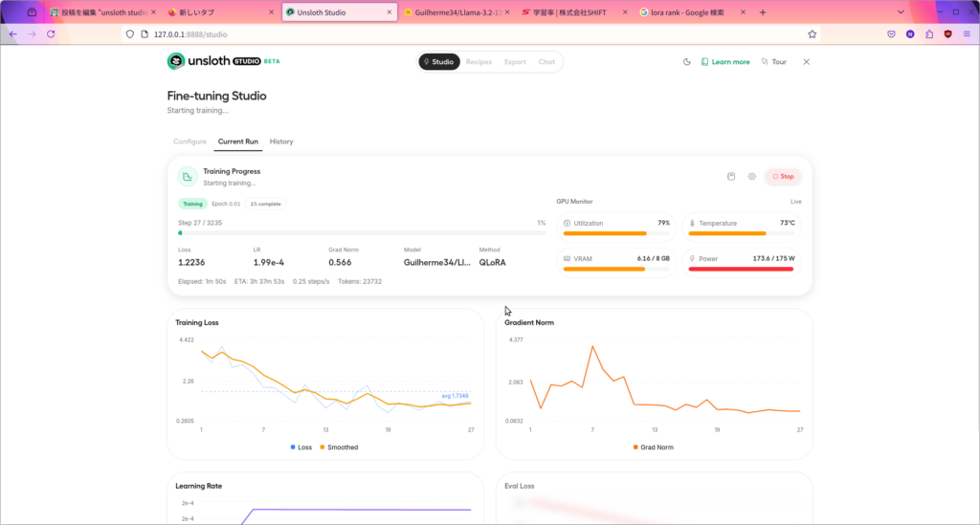980x525 pixels.
Task: Open the Configure tab
Action: pos(189,142)
